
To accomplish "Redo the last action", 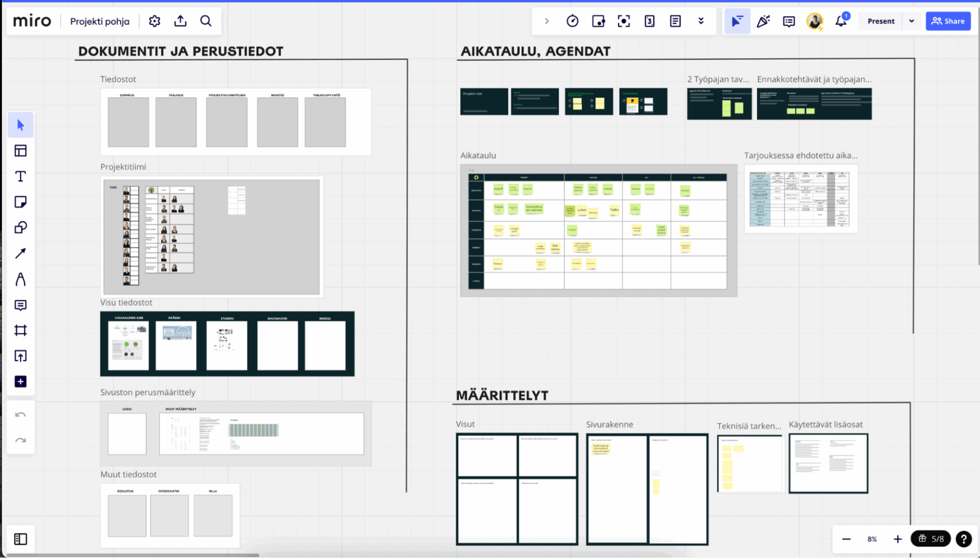I will (x=20, y=440).
